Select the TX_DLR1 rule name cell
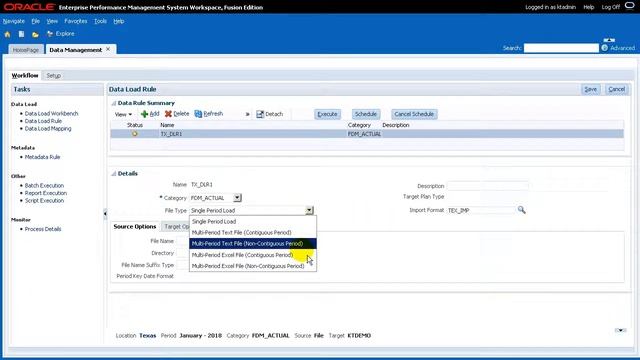The width and height of the screenshot is (640, 360). point(171,134)
